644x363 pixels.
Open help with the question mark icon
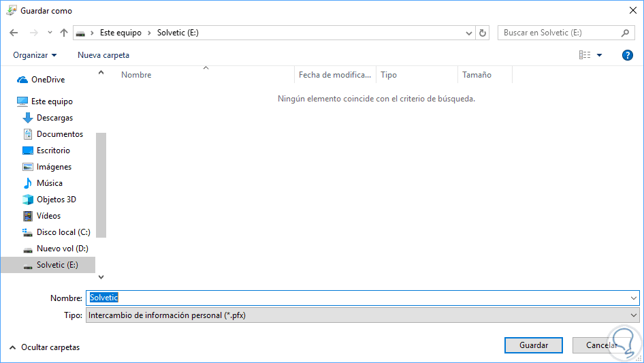(627, 55)
